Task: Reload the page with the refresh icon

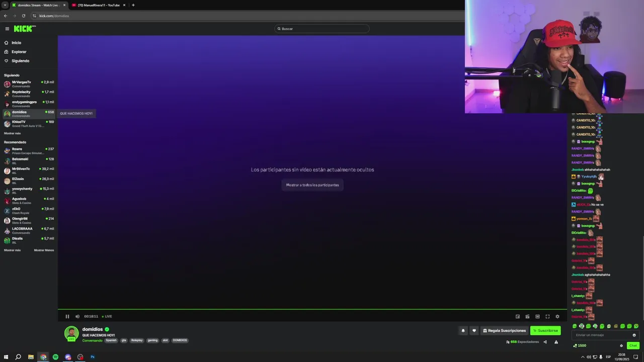Action: (x=23, y=16)
